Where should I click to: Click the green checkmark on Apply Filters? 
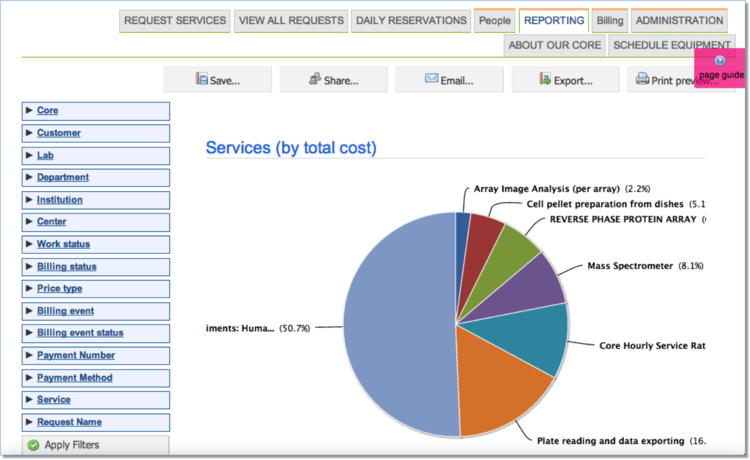[33, 445]
